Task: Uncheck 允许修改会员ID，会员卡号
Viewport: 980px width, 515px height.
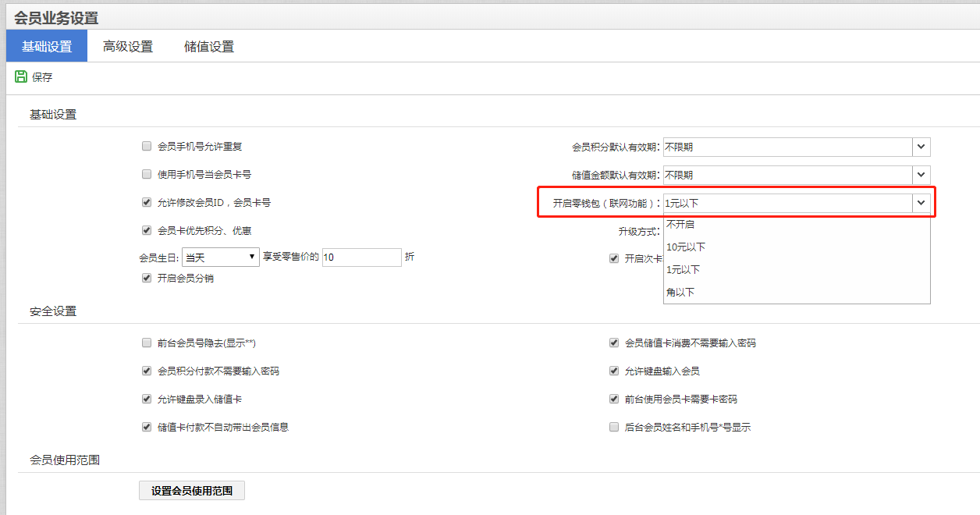Action: [147, 202]
